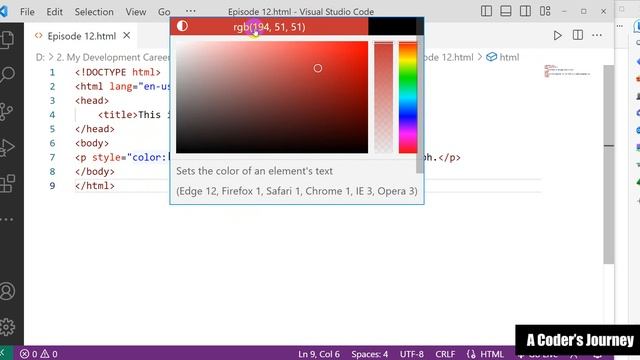Pick a color in saturation field
Image resolution: width=640 pixels, height=360 pixels.
tap(272, 97)
